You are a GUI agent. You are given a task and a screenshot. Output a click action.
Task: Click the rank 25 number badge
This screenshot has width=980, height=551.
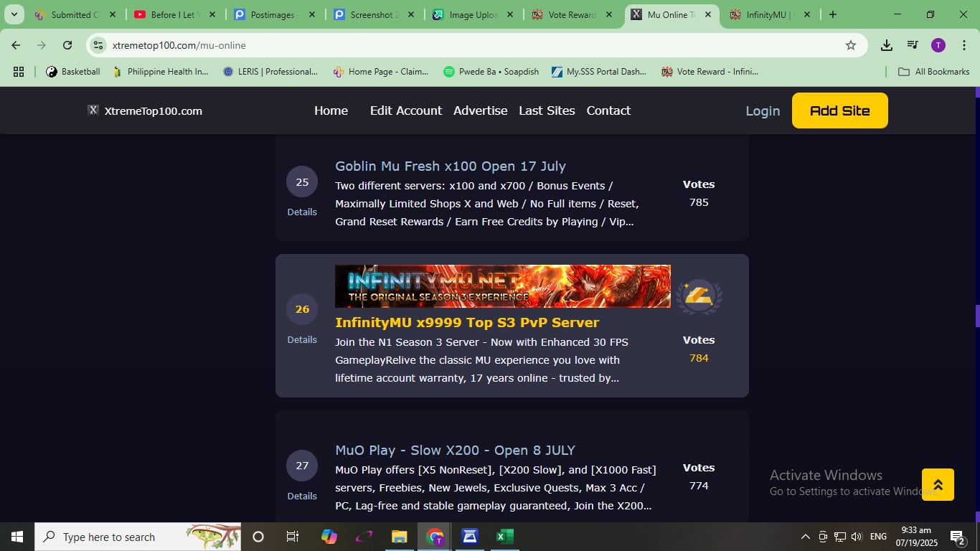click(x=302, y=182)
